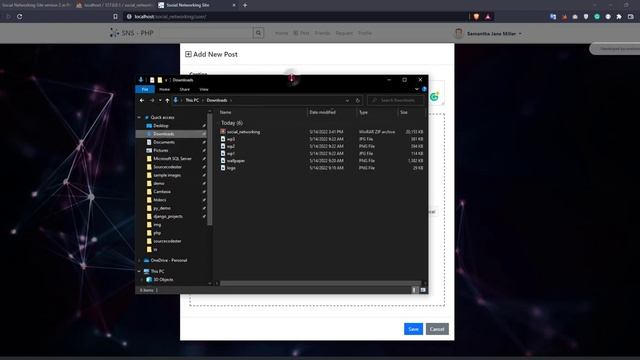640x360 pixels.
Task: Sort files by Date modified column
Action: click(x=322, y=112)
